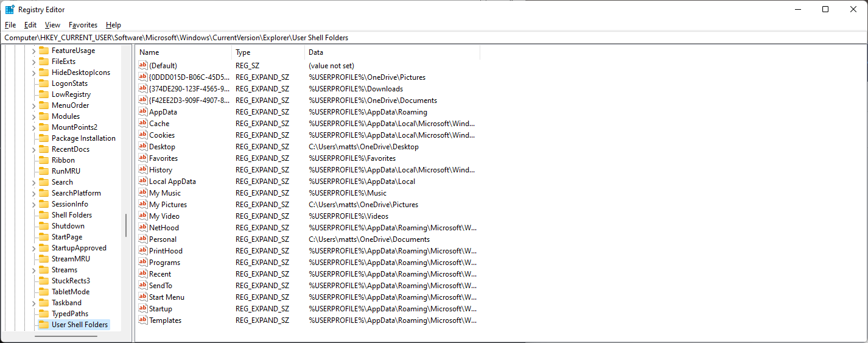The height and width of the screenshot is (343, 868).
Task: Select the Taskband tree key
Action: (66, 303)
